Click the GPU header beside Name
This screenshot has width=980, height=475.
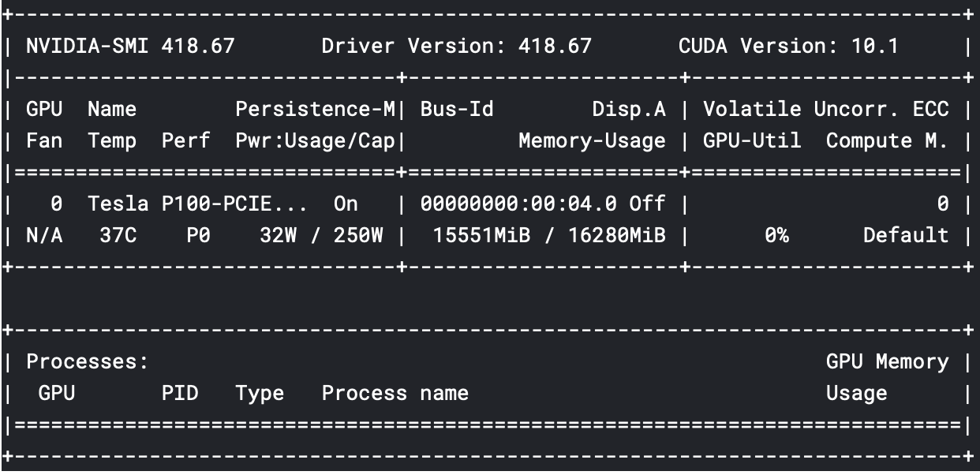[44, 109]
